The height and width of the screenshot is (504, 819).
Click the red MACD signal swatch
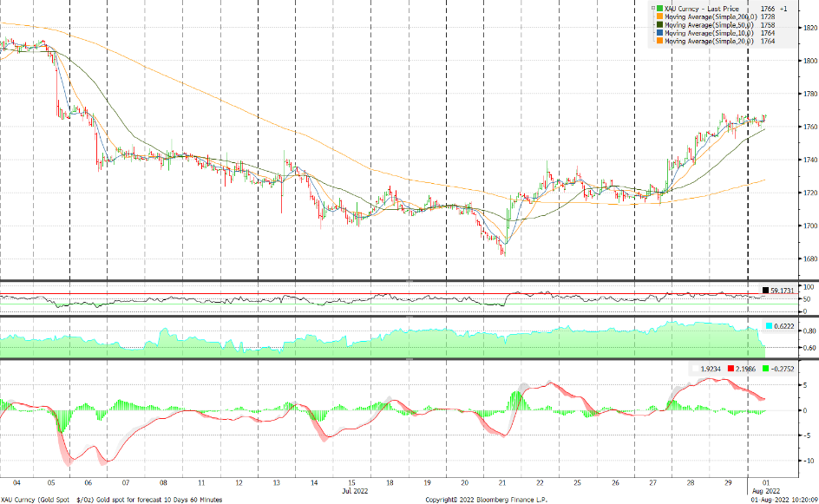click(x=731, y=369)
